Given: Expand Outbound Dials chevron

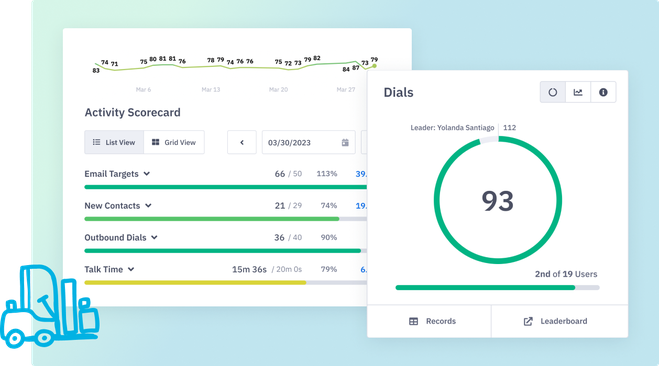Looking at the screenshot, I should point(154,237).
